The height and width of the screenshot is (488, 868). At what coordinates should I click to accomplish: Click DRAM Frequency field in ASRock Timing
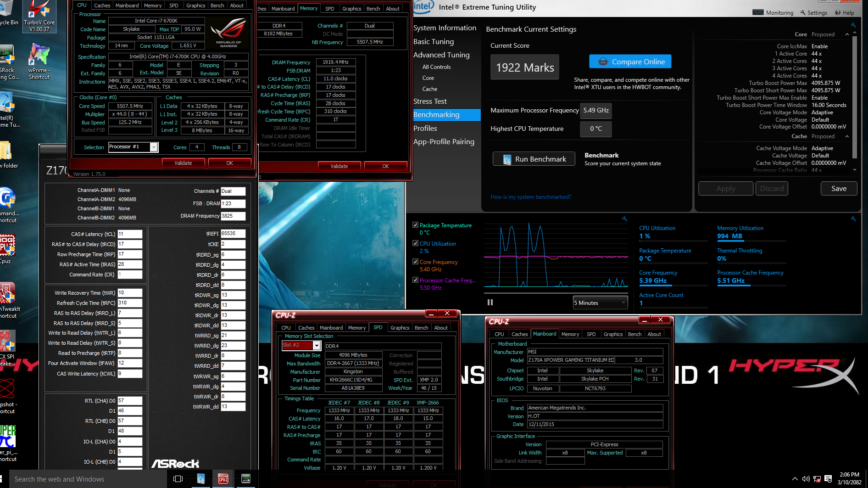(x=233, y=216)
